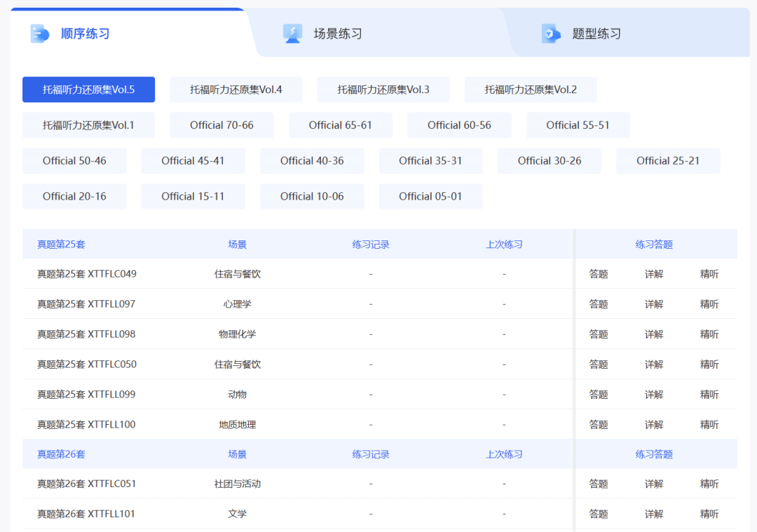Select 托福听力还原集Vol.5 set
The width and height of the screenshot is (757, 532).
(x=88, y=90)
